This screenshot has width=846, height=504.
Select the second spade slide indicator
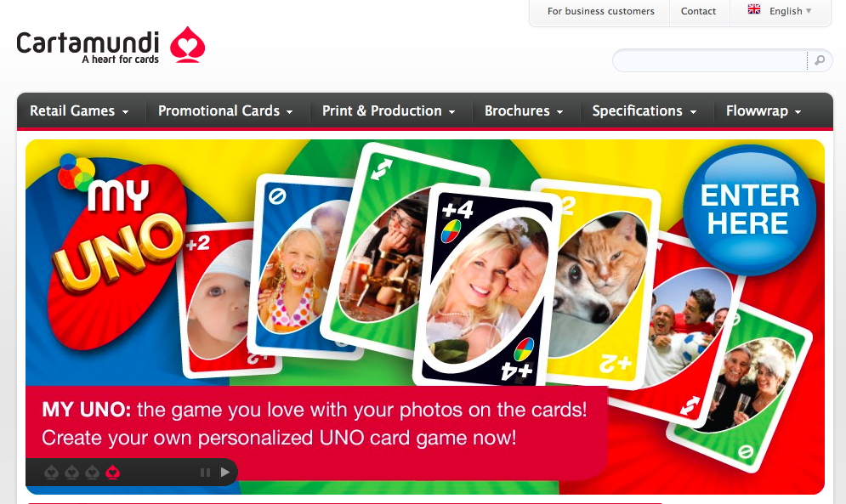click(x=71, y=473)
